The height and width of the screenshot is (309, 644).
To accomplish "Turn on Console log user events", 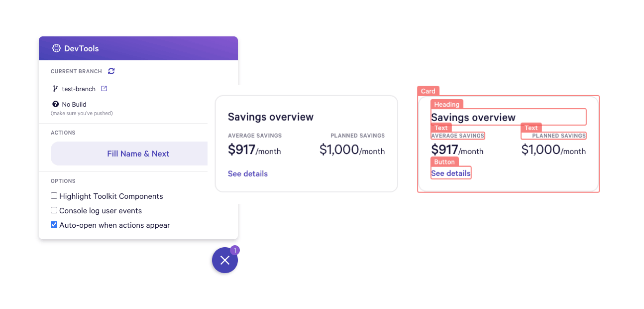I will (x=54, y=210).
